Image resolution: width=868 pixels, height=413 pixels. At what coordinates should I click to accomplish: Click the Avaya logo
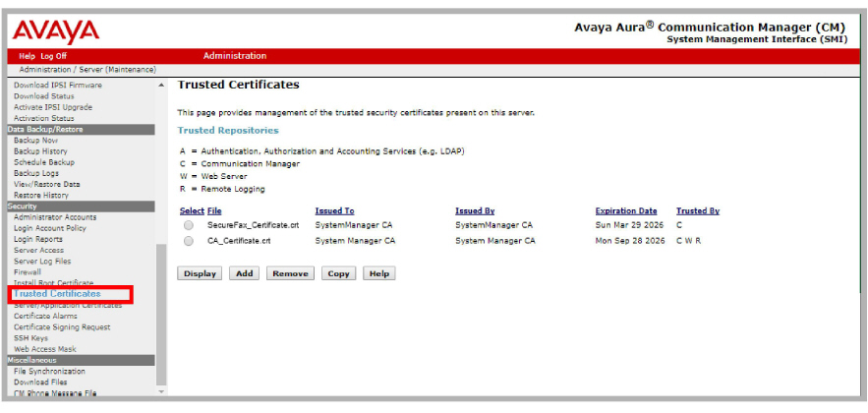(56, 31)
